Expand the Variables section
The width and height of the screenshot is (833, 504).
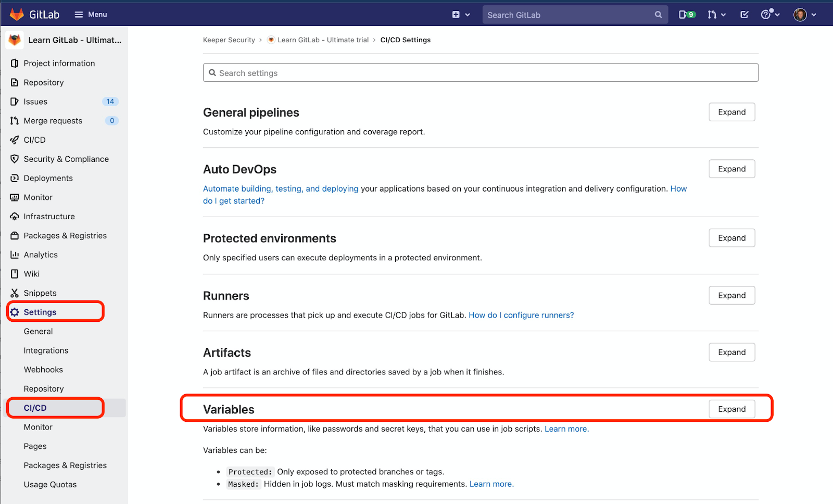(x=731, y=409)
